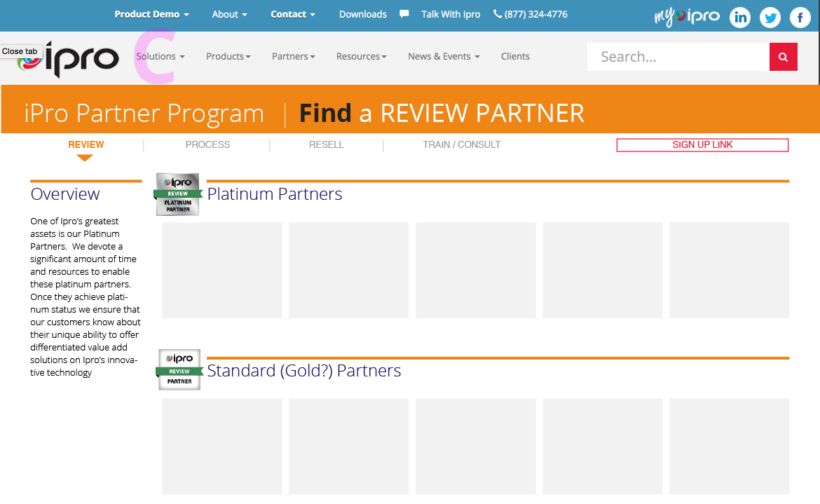Switch to the RESELL tab
Screen dimensions: 820x504
[327, 144]
